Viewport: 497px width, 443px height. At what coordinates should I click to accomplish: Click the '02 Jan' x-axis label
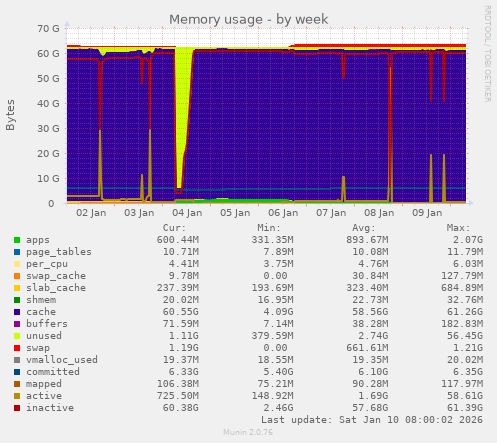click(x=91, y=213)
